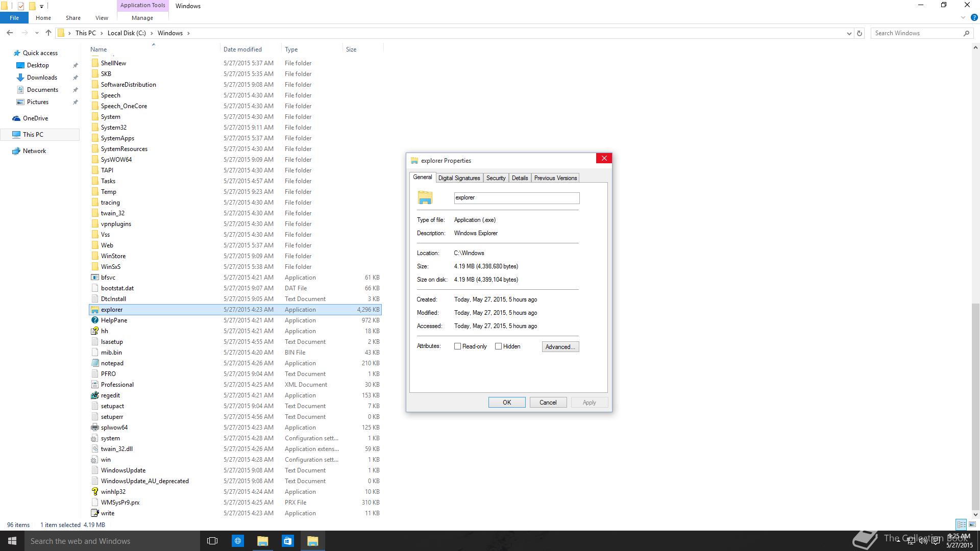Open Task View from taskbar

(212, 541)
